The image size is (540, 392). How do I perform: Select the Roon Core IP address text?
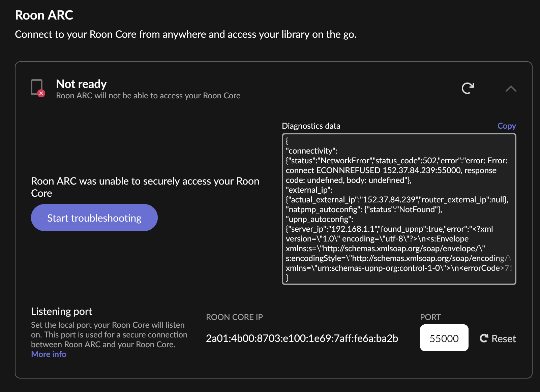click(302, 338)
